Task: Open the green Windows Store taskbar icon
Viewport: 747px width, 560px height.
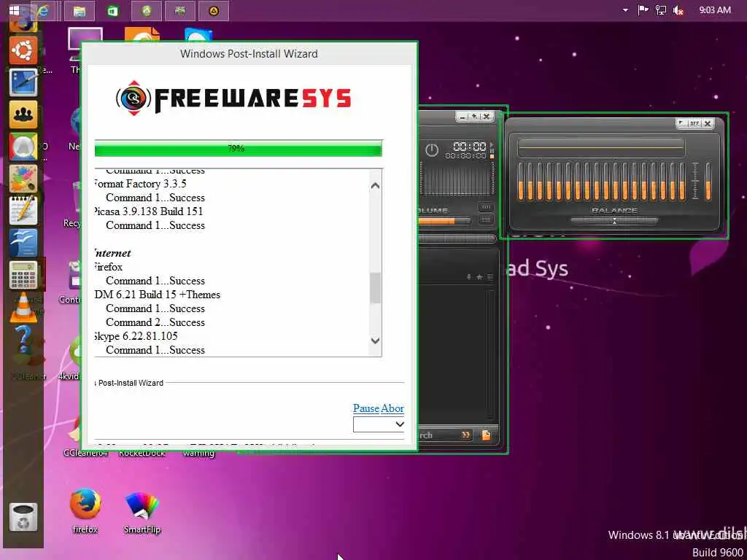Action: tap(113, 10)
